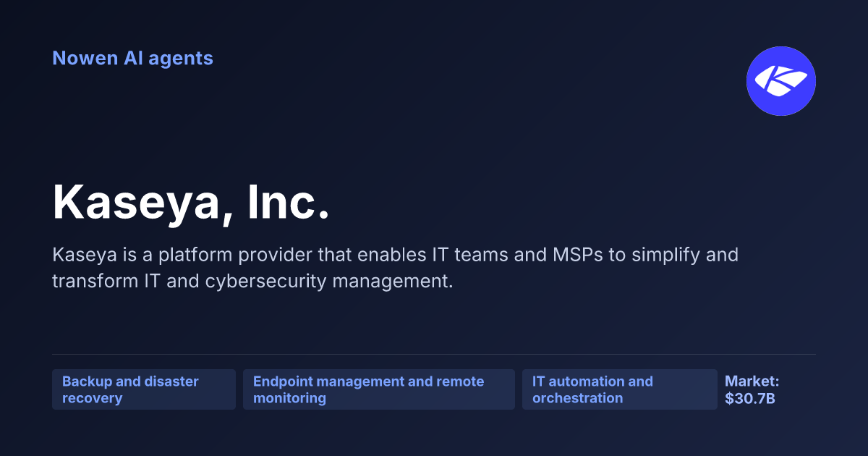Select the Backup and disaster recovery tag
Screen dimensions: 868x456
144,389
